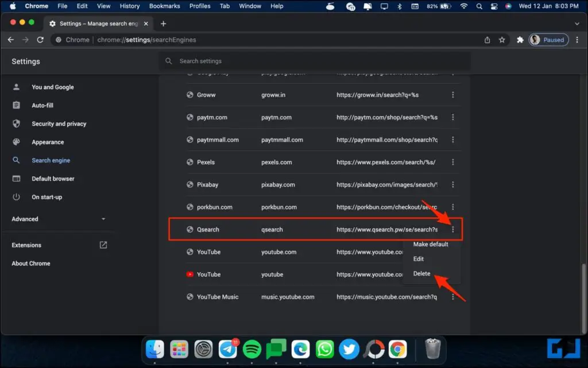Image resolution: width=588 pixels, height=368 pixels.
Task: Open the Auto-fill settings section
Action: pos(42,105)
